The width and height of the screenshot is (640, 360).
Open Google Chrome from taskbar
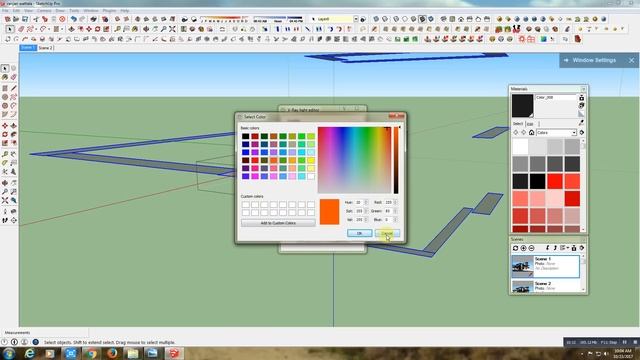click(91, 353)
